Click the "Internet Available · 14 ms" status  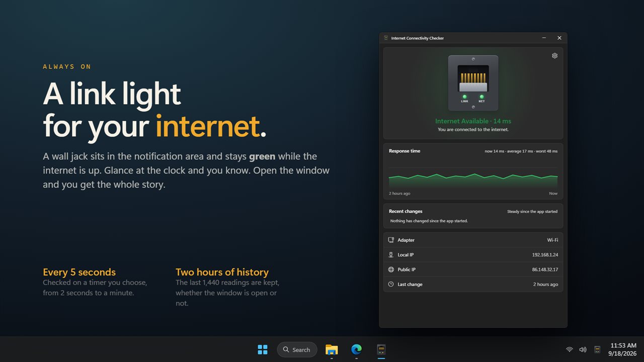pos(473,121)
